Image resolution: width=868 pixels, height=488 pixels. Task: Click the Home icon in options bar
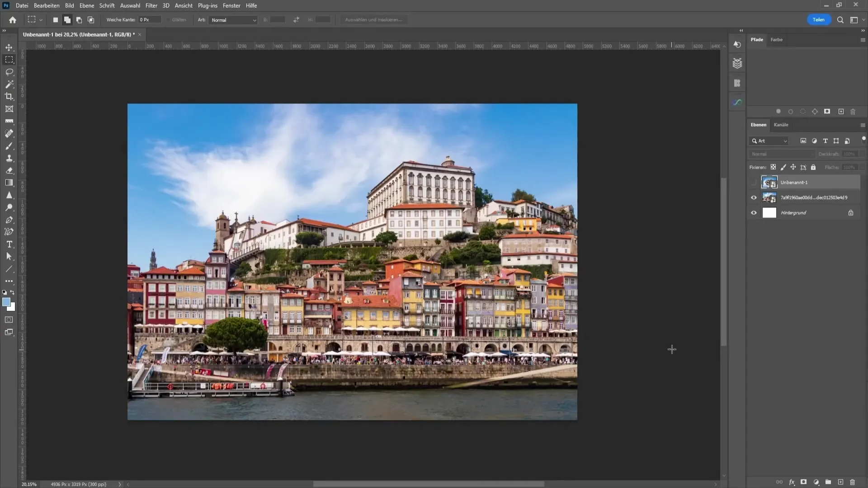[13, 20]
